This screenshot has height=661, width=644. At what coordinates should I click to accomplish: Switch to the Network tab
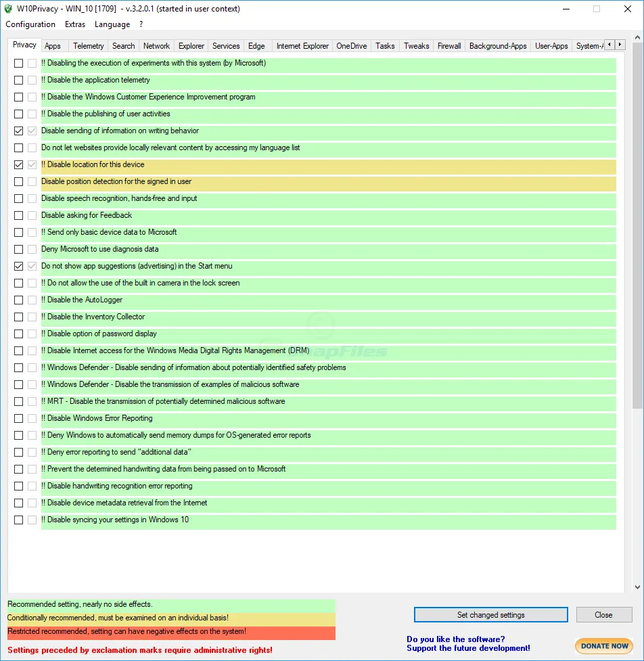coord(156,46)
